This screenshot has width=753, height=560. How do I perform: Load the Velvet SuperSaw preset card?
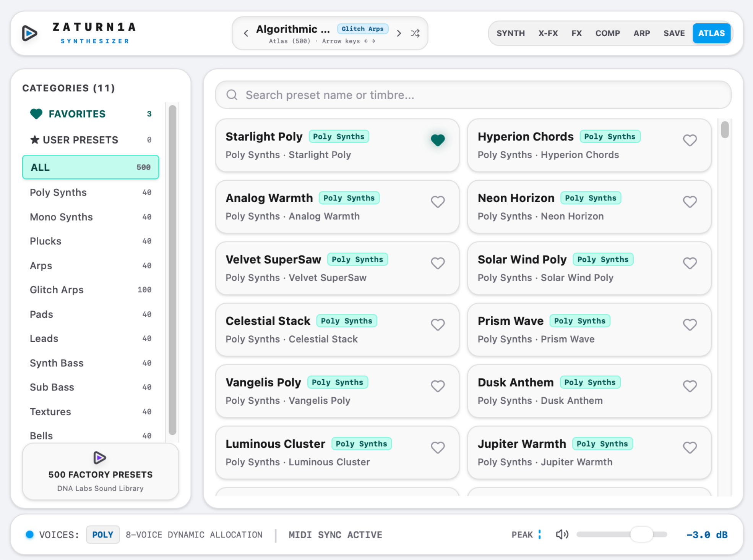click(x=337, y=268)
